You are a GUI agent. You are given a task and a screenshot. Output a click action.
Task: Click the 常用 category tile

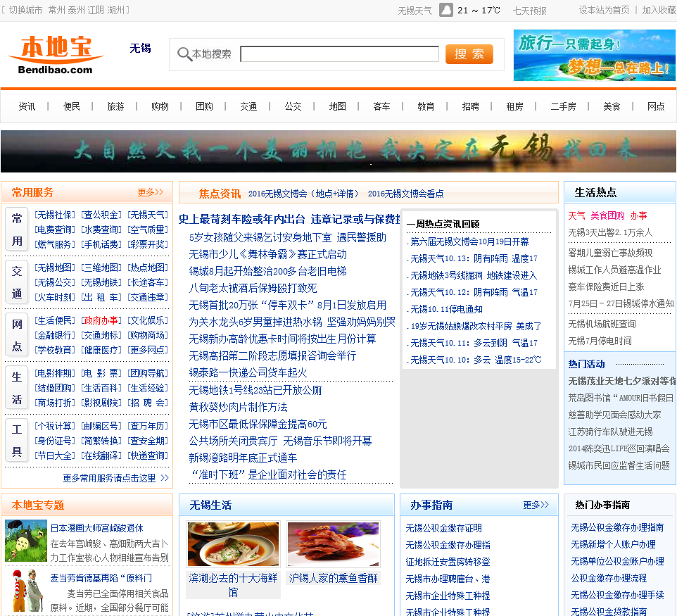[x=17, y=230]
